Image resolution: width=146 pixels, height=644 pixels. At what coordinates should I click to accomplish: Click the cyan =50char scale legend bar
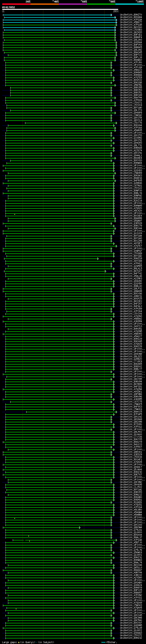pos(104,642)
